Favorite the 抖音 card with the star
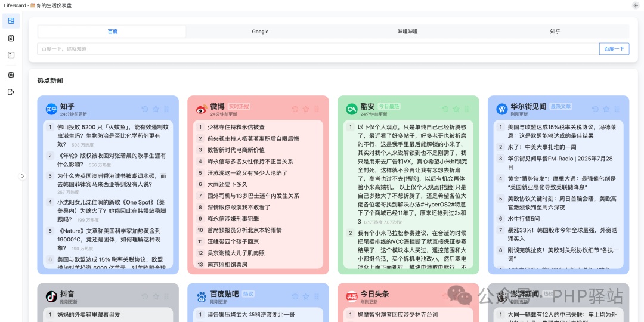 click(156, 296)
